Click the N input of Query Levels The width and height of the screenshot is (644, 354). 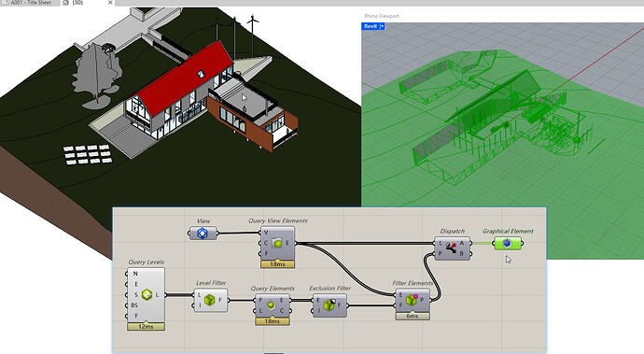(135, 274)
